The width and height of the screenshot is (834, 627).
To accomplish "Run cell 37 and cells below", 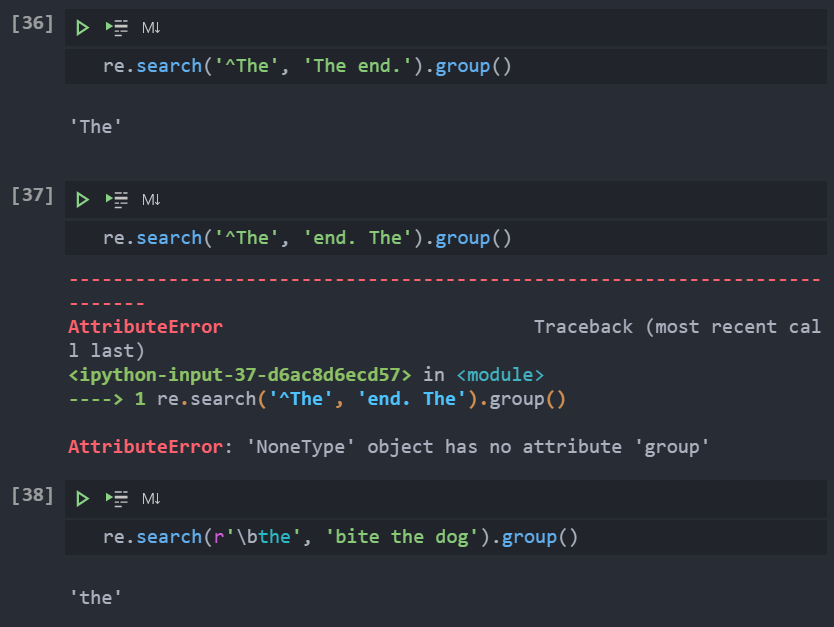I will point(116,199).
